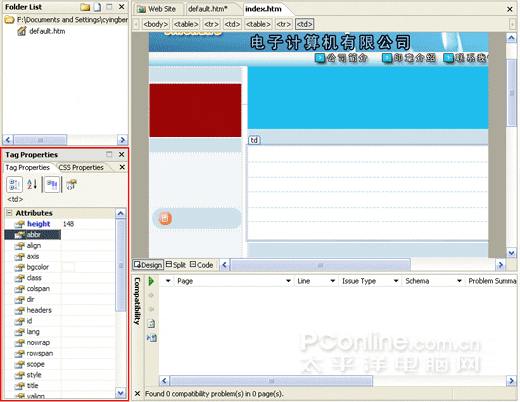Select the highlighted <td> tag selector
This screenshot has width=520, height=402.
304,24
